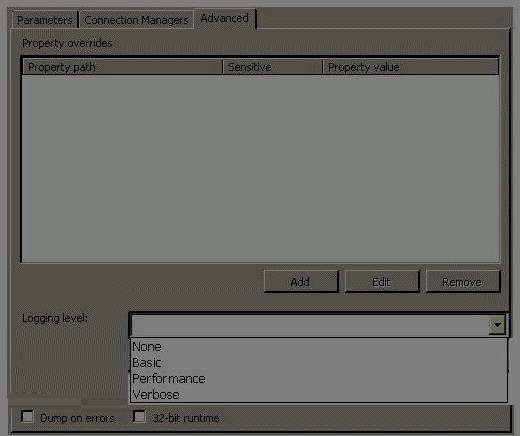Click the Edit button
The image size is (520, 436).
pos(382,282)
